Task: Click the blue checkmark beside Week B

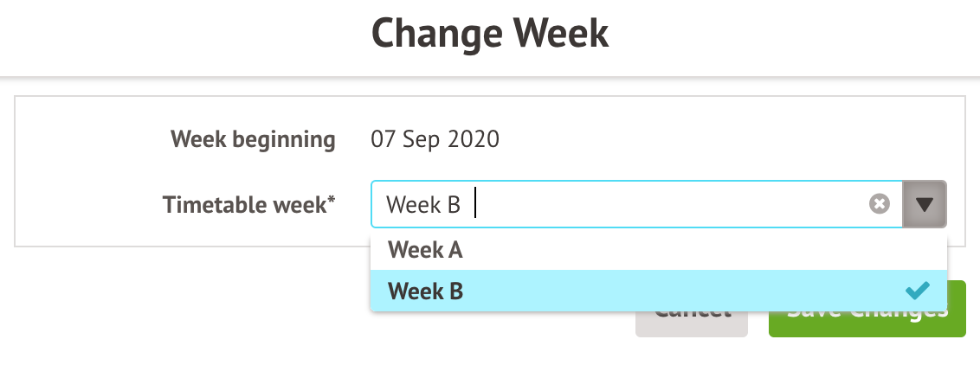Action: point(917,291)
